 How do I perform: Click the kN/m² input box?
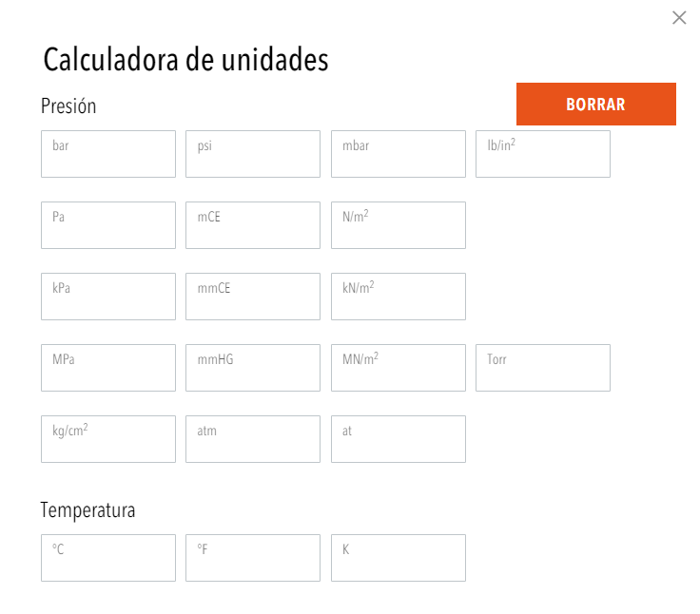(399, 297)
